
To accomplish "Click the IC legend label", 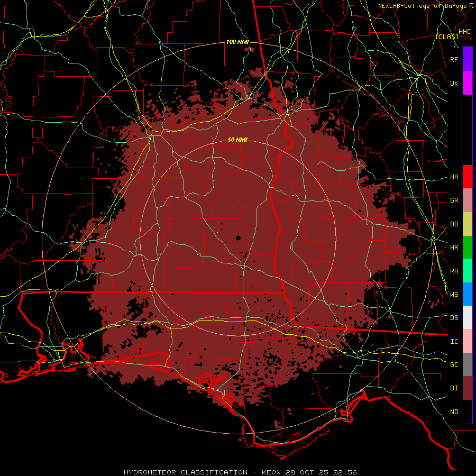I will point(454,342).
